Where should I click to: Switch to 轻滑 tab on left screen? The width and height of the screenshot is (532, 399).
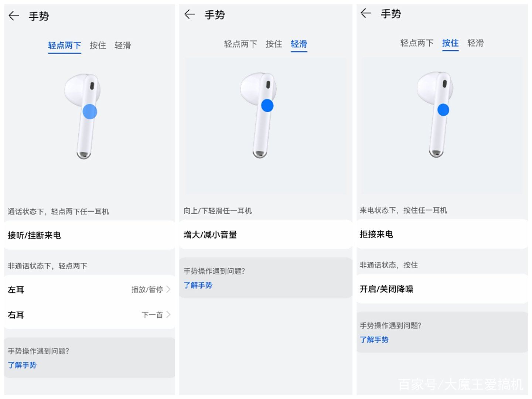pyautogui.click(x=123, y=45)
